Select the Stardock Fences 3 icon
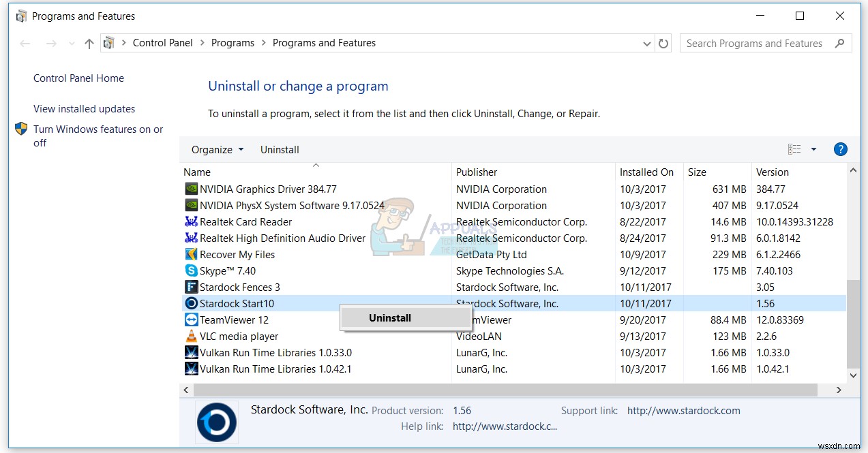 (x=191, y=287)
